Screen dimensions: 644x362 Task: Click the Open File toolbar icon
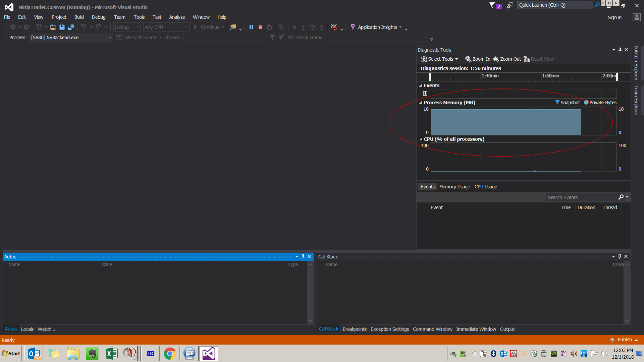pos(53,27)
